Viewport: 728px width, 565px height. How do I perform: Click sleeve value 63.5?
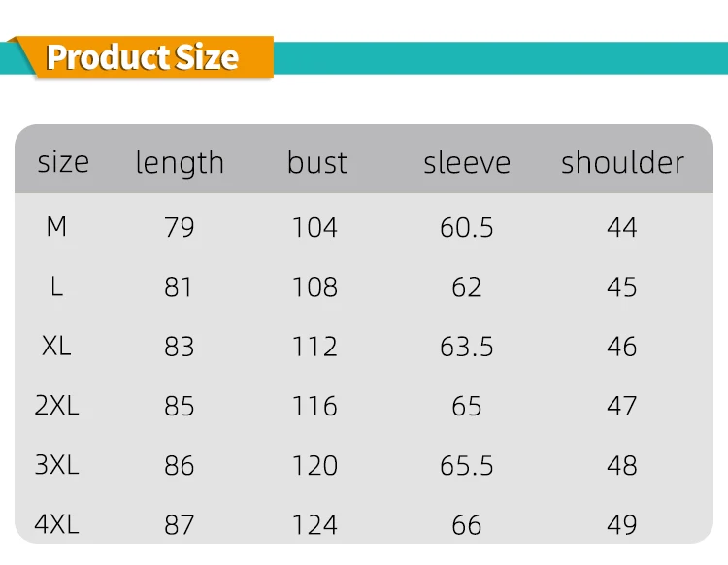click(467, 347)
